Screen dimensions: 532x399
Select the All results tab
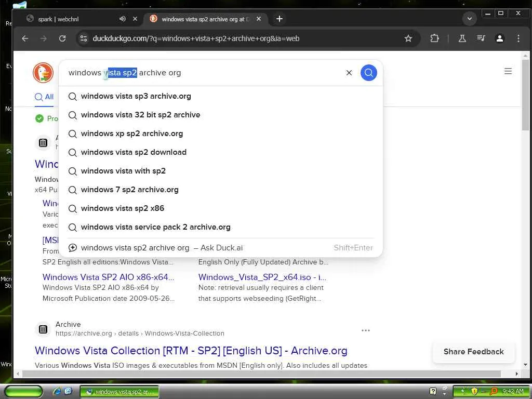44,97
